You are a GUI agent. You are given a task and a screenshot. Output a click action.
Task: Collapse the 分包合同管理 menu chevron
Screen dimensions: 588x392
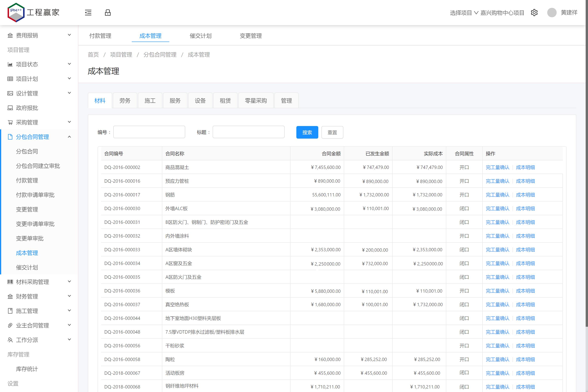point(70,136)
